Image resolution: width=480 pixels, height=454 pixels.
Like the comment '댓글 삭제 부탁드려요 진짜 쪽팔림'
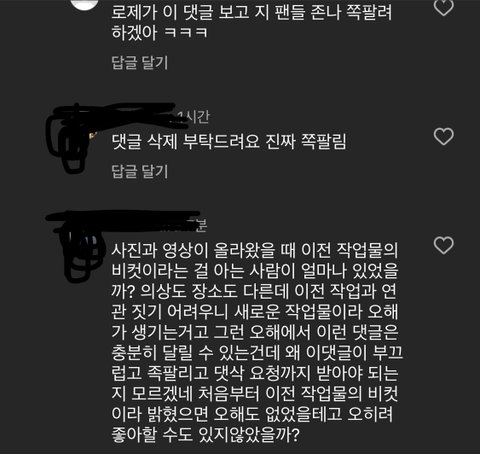[x=444, y=136]
